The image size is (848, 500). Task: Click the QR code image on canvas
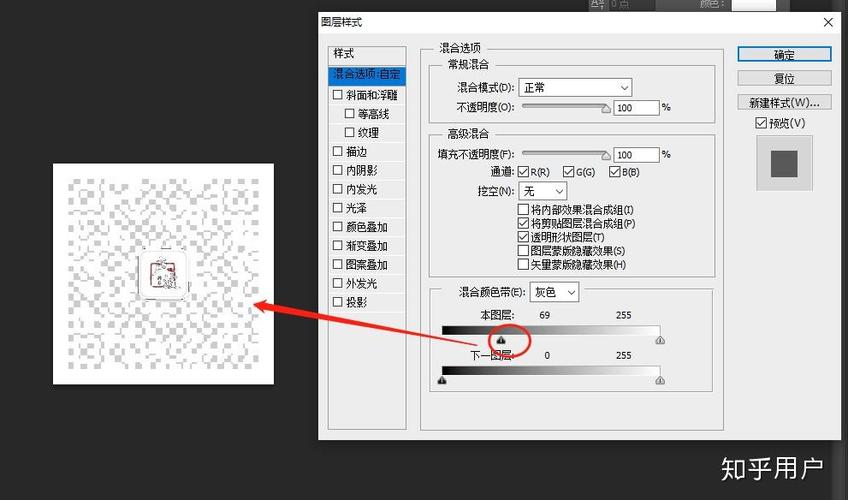click(163, 274)
